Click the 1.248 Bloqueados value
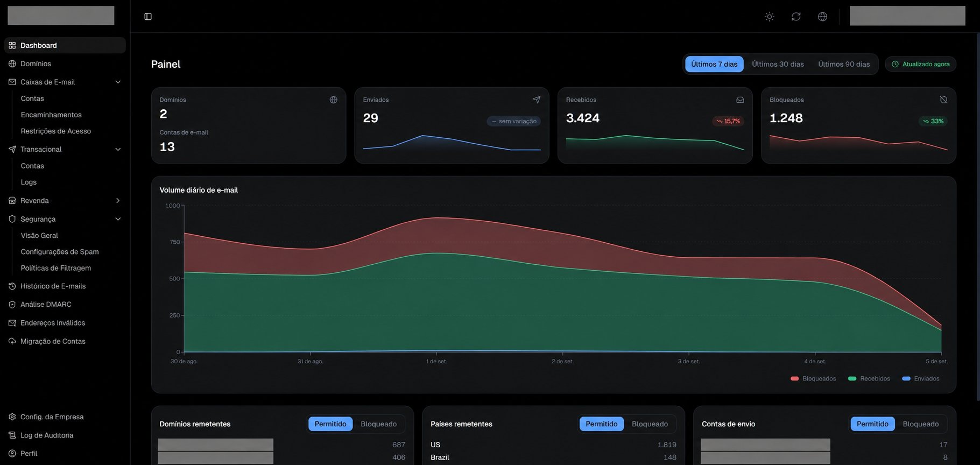 tap(786, 118)
